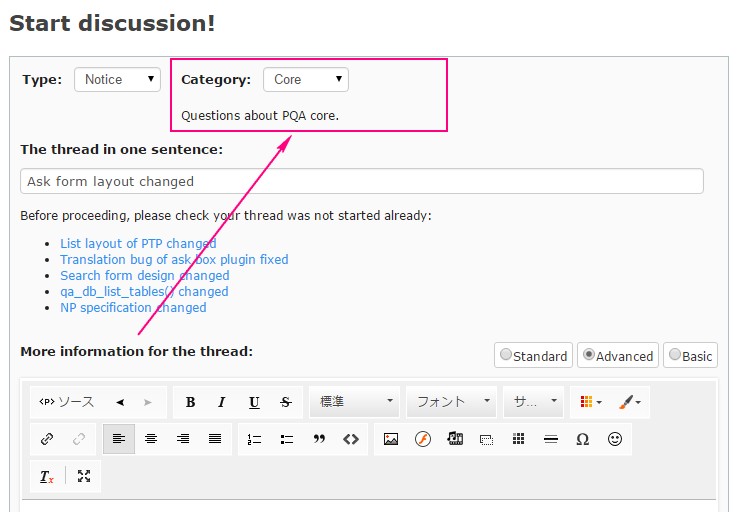This screenshot has height=512, width=738.
Task: Apply italic formatting
Action: click(x=222, y=402)
